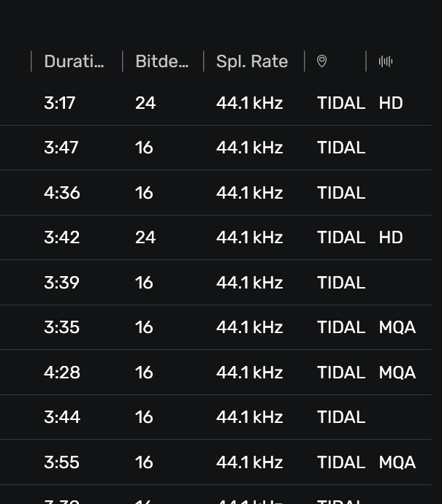The image size is (442, 504).
Task: Select the track with duration 3:47
Action: [x=61, y=148]
